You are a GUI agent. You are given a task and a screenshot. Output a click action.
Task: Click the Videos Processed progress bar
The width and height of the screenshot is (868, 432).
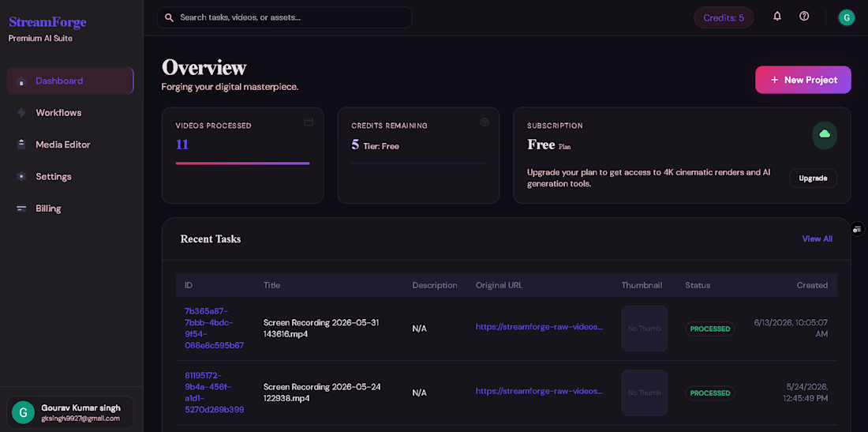point(242,163)
